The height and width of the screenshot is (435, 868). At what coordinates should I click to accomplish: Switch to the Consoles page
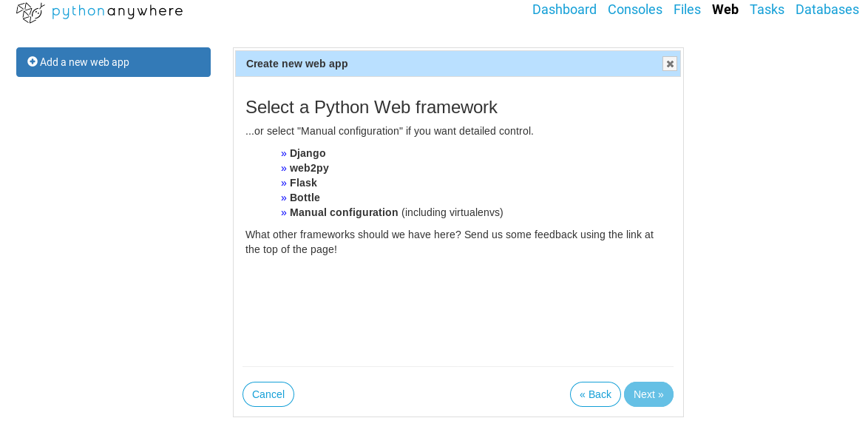[634, 10]
